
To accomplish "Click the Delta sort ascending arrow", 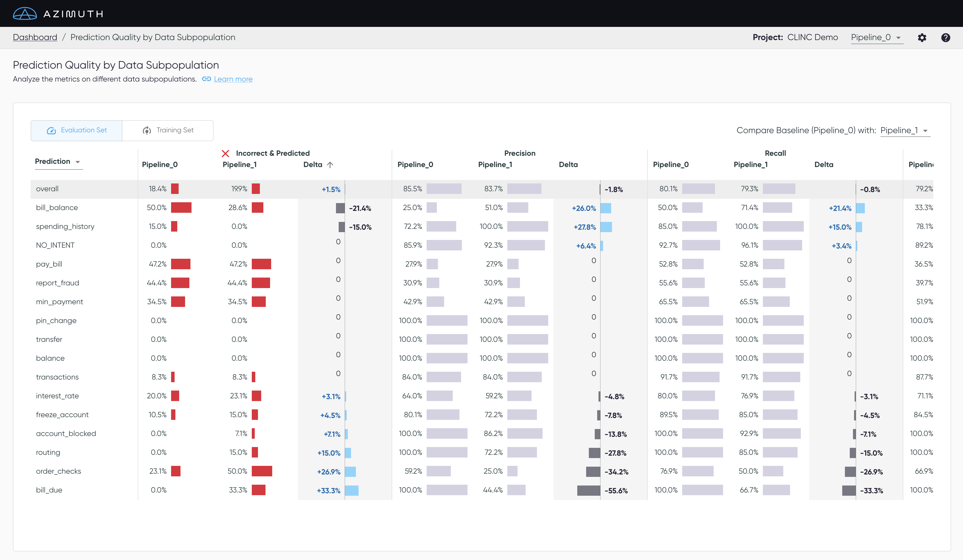I will pos(330,165).
